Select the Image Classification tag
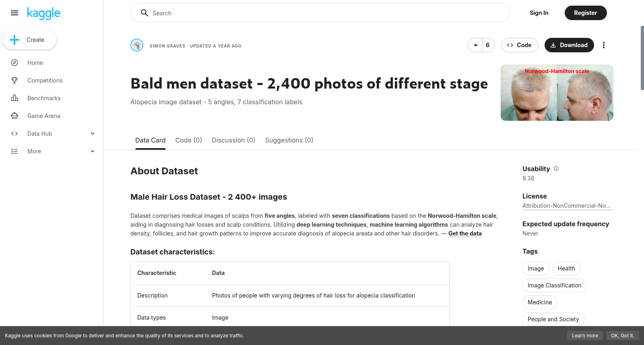644x345 pixels. coord(554,285)
